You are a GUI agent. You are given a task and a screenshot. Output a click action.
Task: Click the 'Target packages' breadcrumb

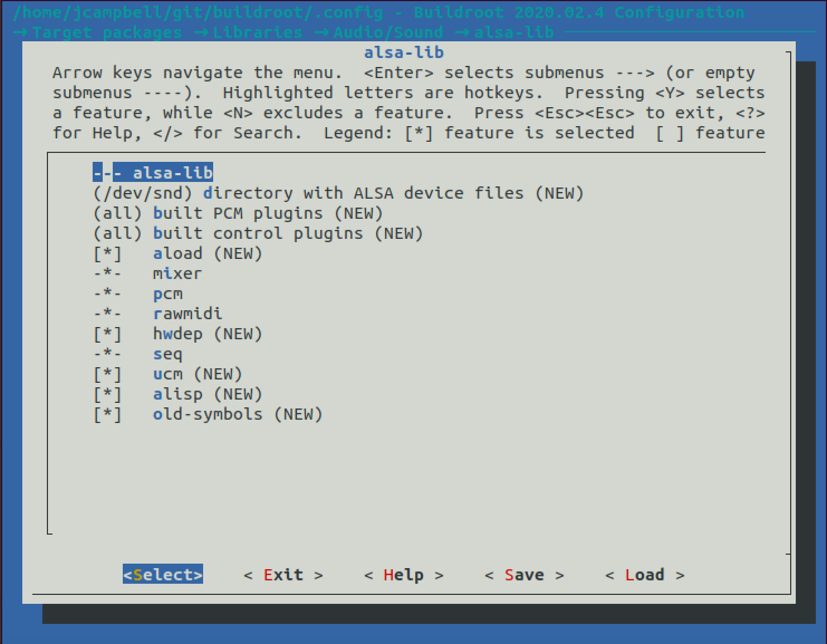tap(107, 32)
